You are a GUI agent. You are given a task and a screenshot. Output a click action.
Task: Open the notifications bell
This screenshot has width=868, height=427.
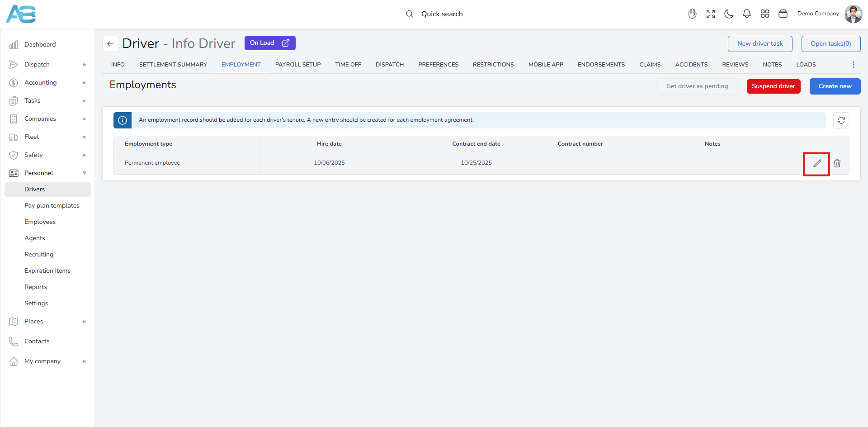click(747, 14)
